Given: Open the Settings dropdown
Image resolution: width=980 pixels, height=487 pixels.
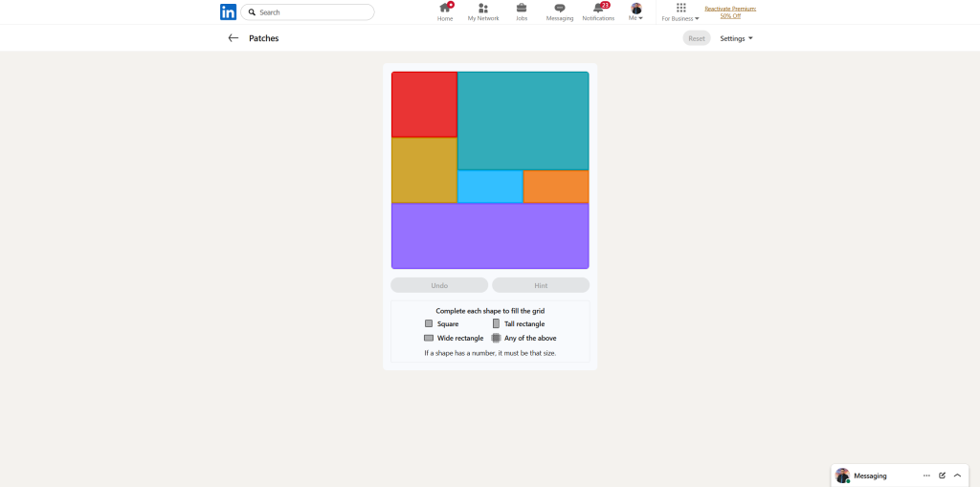Looking at the screenshot, I should [736, 38].
